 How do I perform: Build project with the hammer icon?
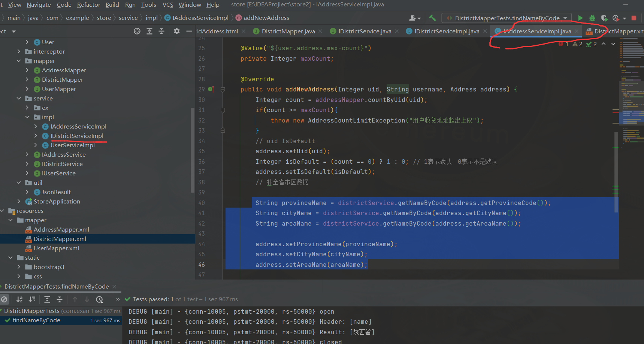tap(432, 18)
